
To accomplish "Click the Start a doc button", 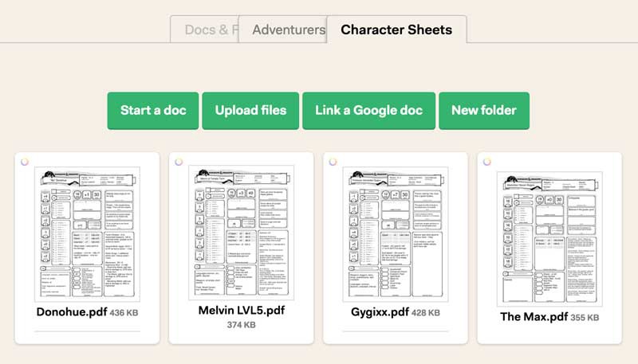I will click(x=153, y=111).
